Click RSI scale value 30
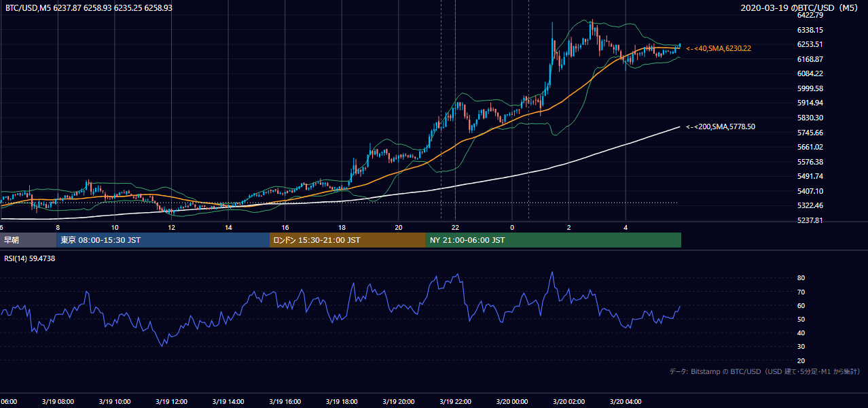This screenshot has width=868, height=408. 801,346
